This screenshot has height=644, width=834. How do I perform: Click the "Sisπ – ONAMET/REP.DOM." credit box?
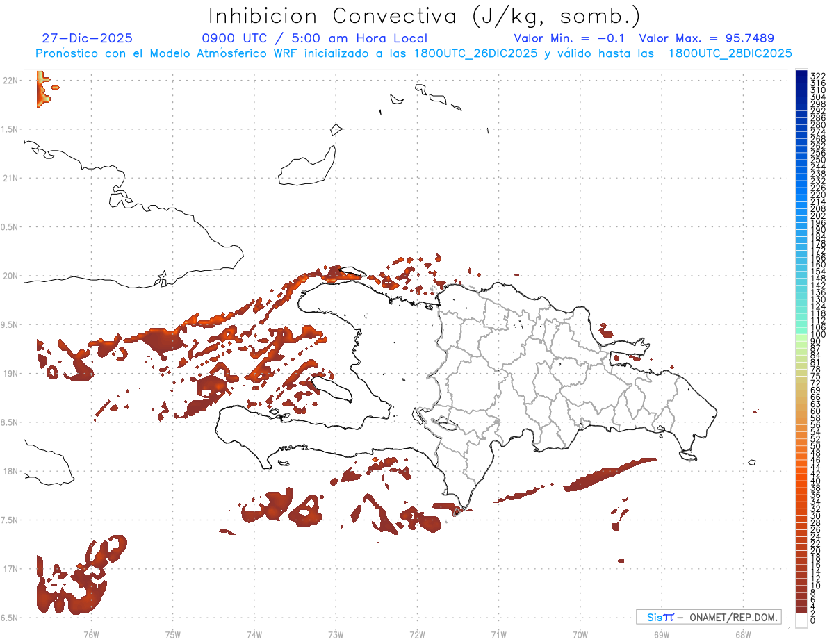pyautogui.click(x=708, y=617)
